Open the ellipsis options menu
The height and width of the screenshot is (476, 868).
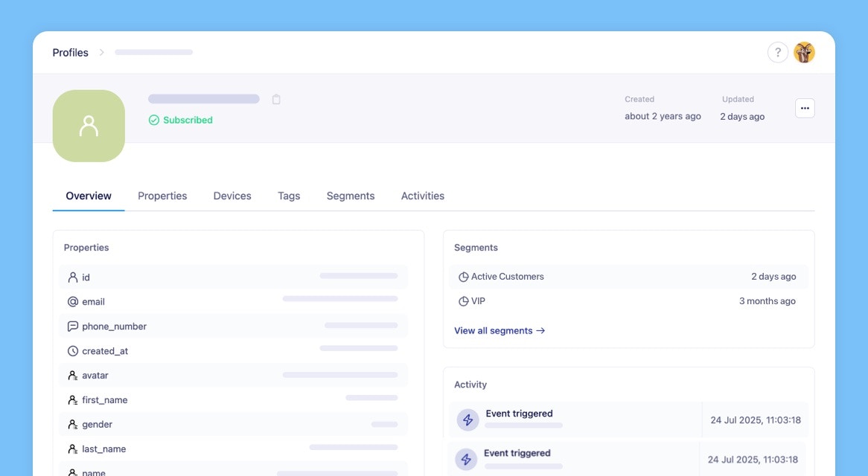[x=805, y=108]
